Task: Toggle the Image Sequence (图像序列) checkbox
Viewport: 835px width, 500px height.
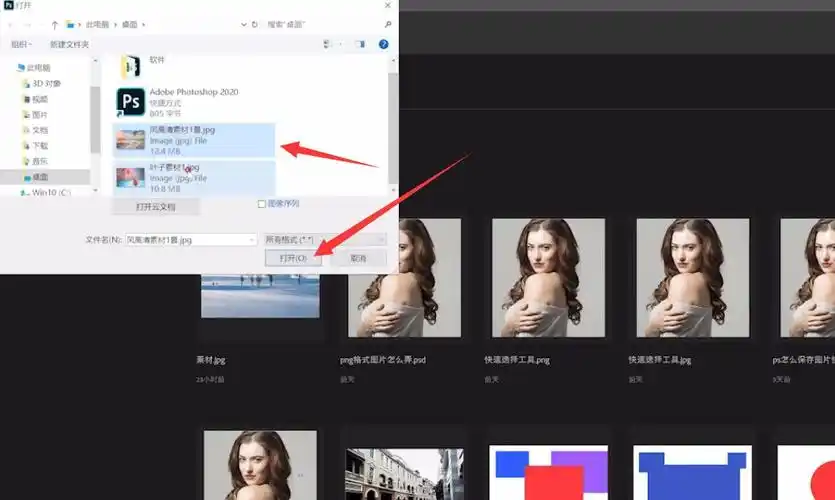Action: coord(261,204)
